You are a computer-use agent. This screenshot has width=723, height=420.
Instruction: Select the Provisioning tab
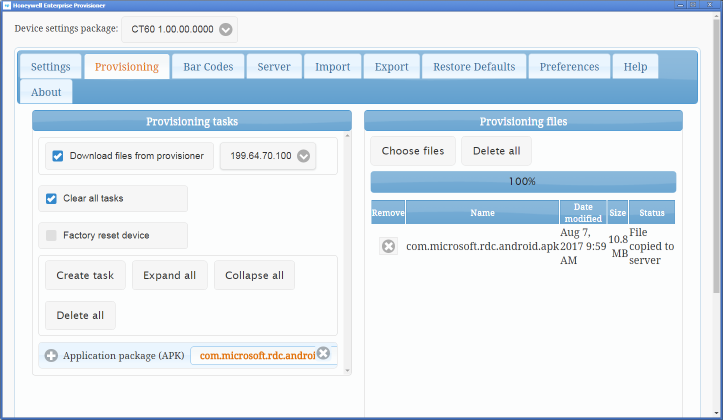tap(127, 67)
